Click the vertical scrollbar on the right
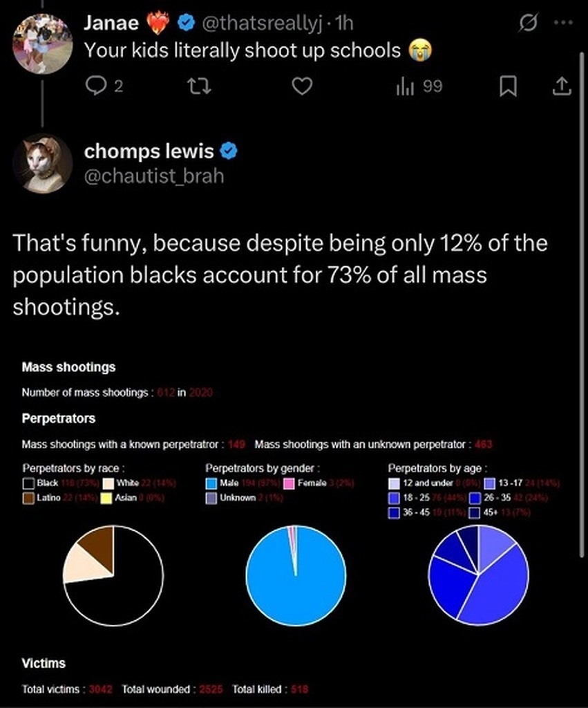 580,277
